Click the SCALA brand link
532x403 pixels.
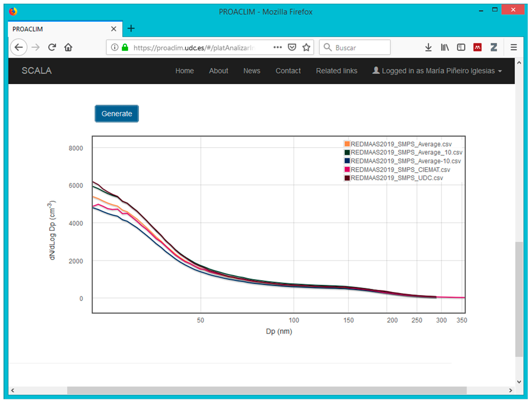tap(37, 71)
